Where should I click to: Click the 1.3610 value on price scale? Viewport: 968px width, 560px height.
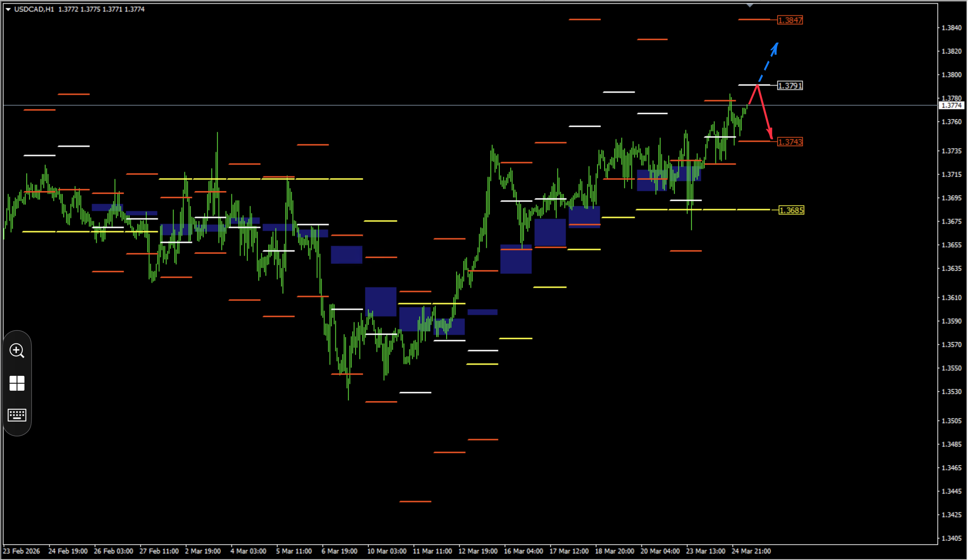[951, 298]
